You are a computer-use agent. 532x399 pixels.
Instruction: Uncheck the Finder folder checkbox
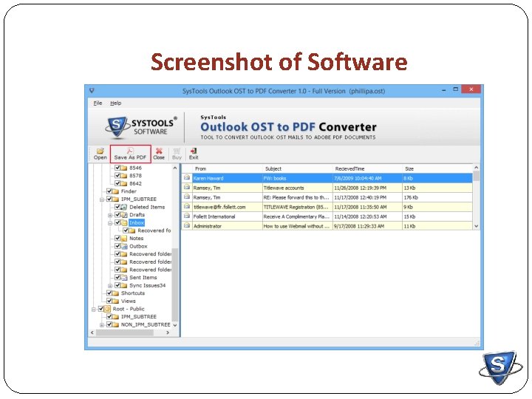(x=109, y=191)
